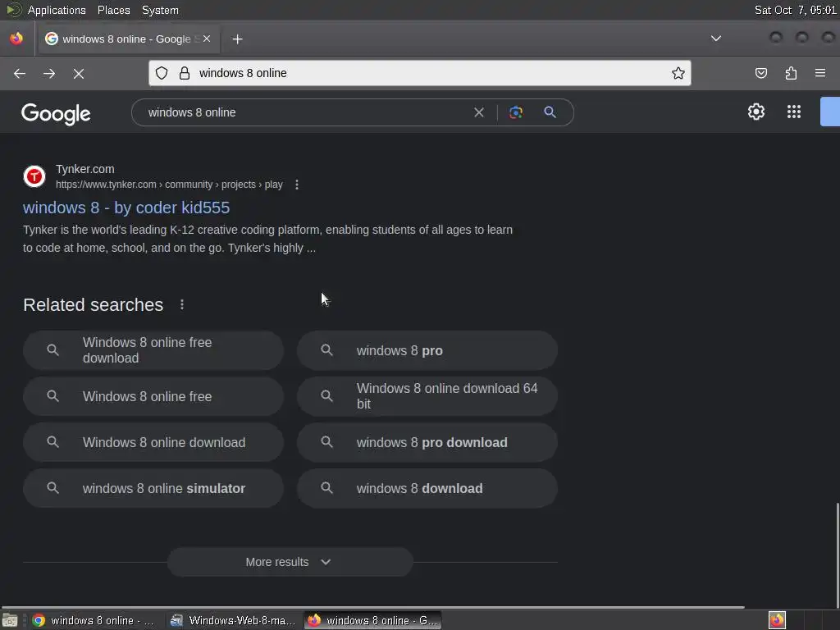Click the Firefox icon left of the tabs
Viewport: 840px width, 630px height.
click(x=16, y=39)
